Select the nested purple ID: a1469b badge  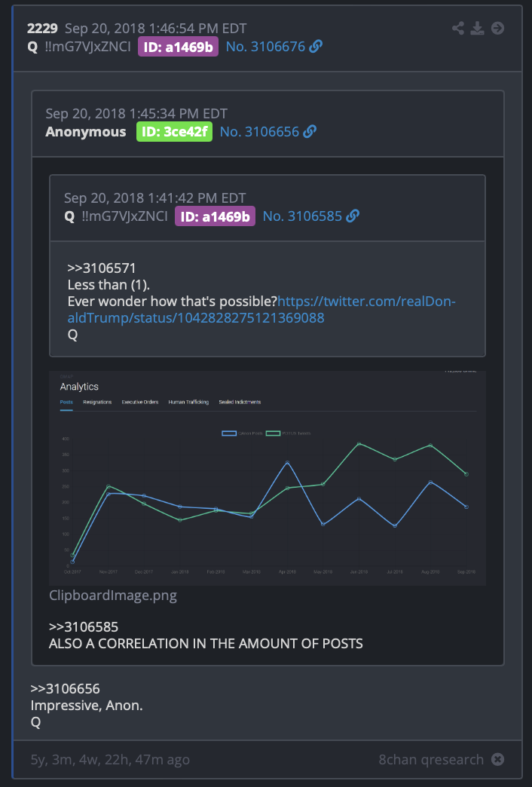pos(215,216)
